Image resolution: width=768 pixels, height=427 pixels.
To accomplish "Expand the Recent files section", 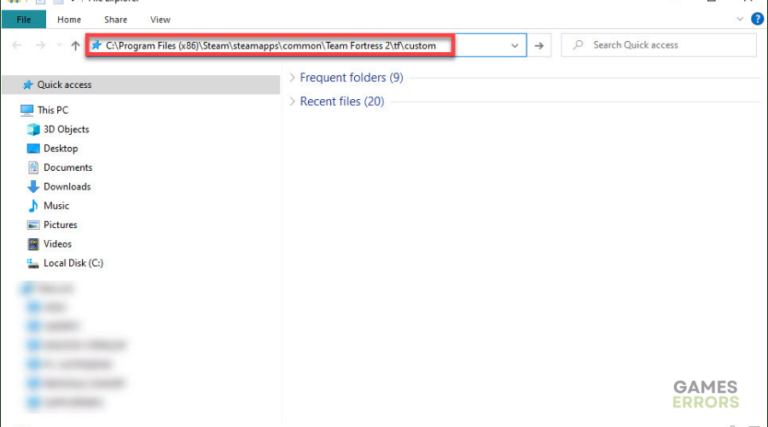I will tap(291, 101).
